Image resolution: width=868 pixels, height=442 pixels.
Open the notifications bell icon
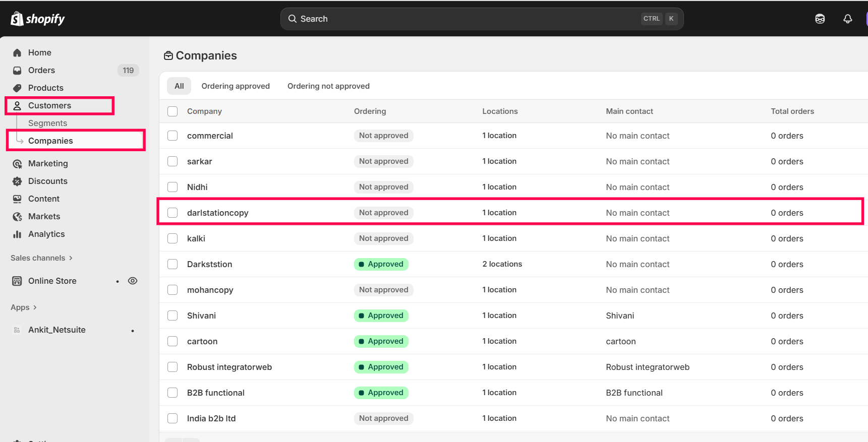(847, 19)
